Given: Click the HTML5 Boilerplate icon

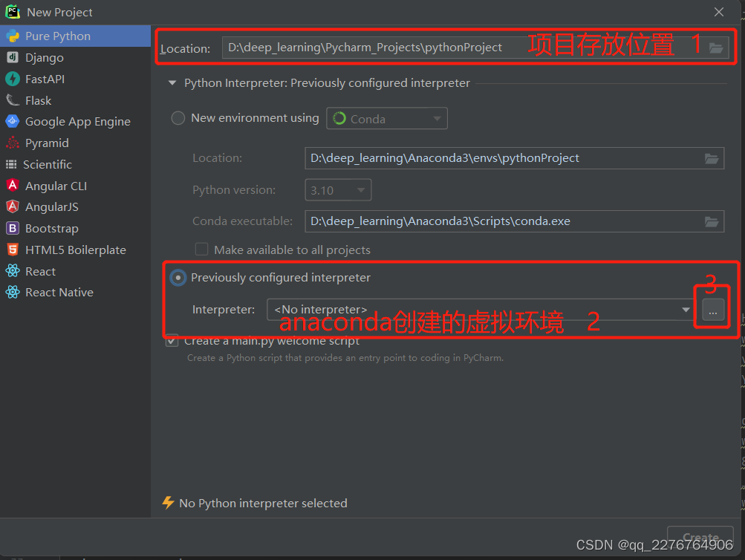Looking at the screenshot, I should [x=13, y=250].
